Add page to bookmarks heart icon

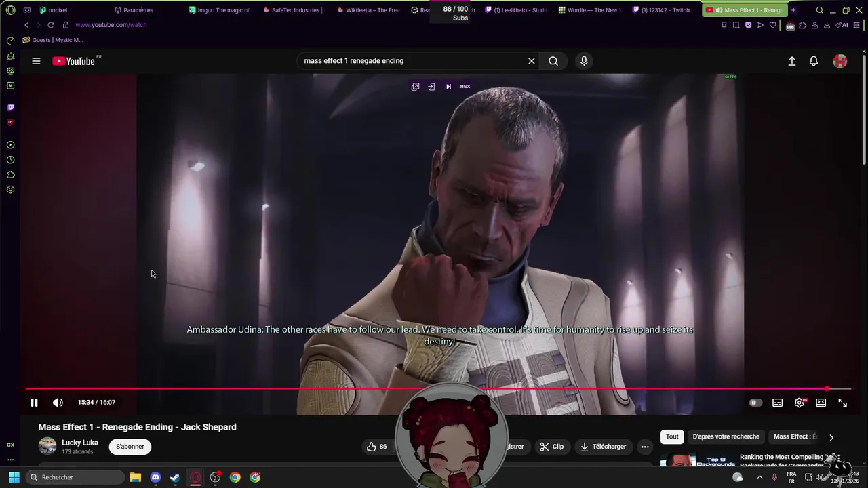[x=772, y=25]
